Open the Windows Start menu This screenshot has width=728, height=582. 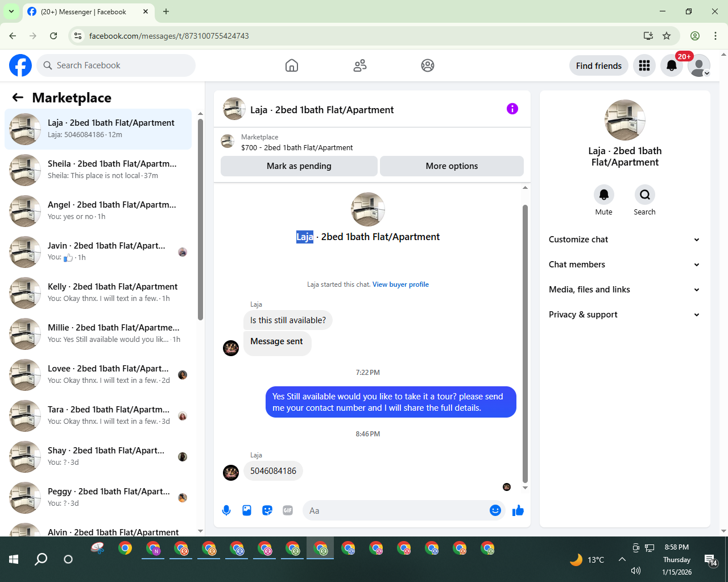tap(14, 559)
